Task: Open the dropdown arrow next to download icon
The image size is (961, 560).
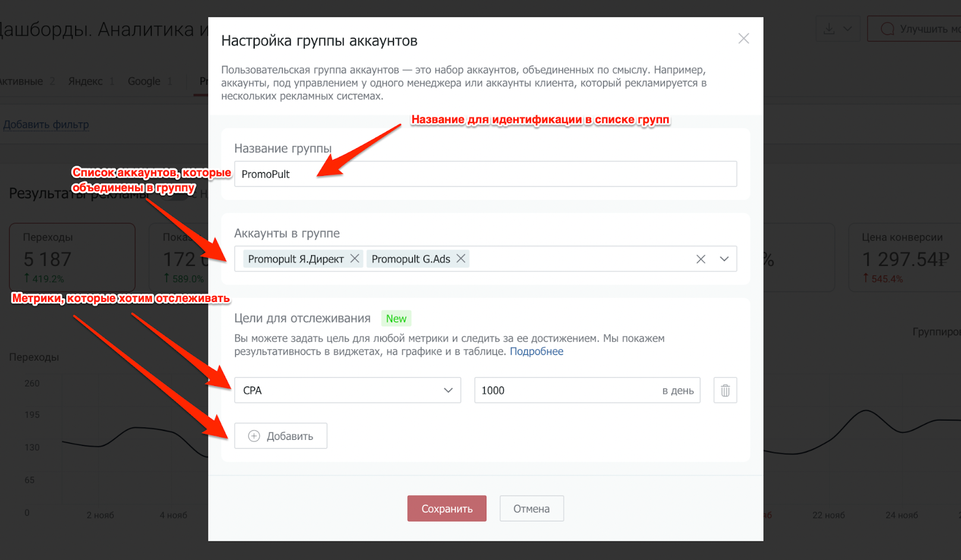Action: click(847, 29)
